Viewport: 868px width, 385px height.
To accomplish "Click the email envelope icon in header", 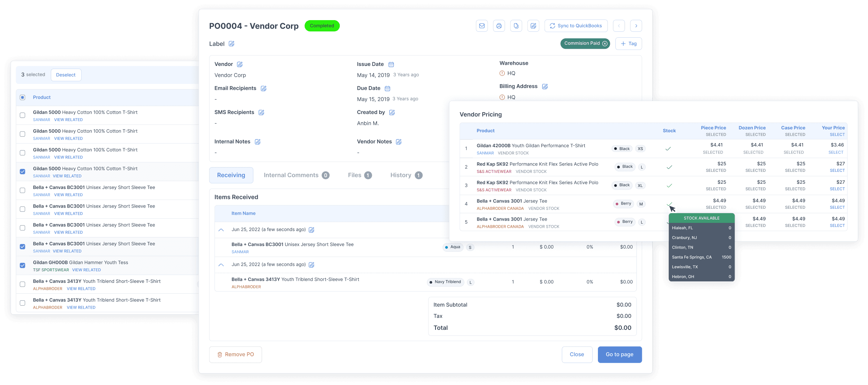I will pos(482,26).
